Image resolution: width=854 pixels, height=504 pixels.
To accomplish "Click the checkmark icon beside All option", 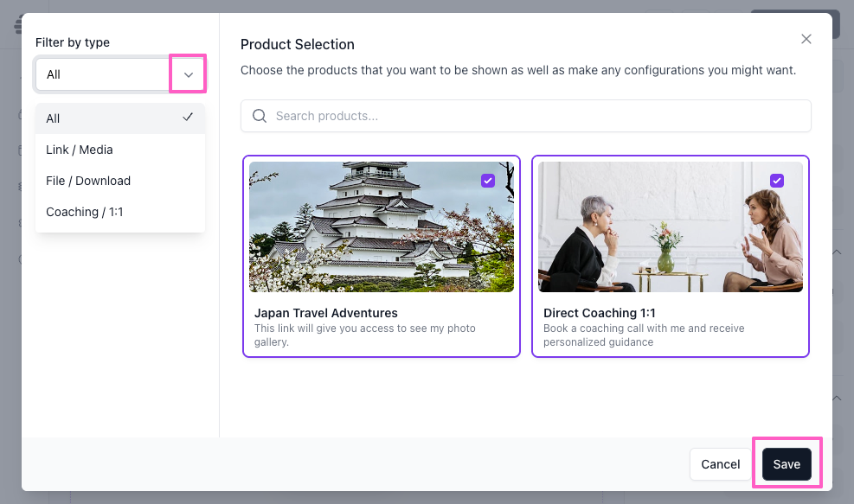I will coord(188,118).
